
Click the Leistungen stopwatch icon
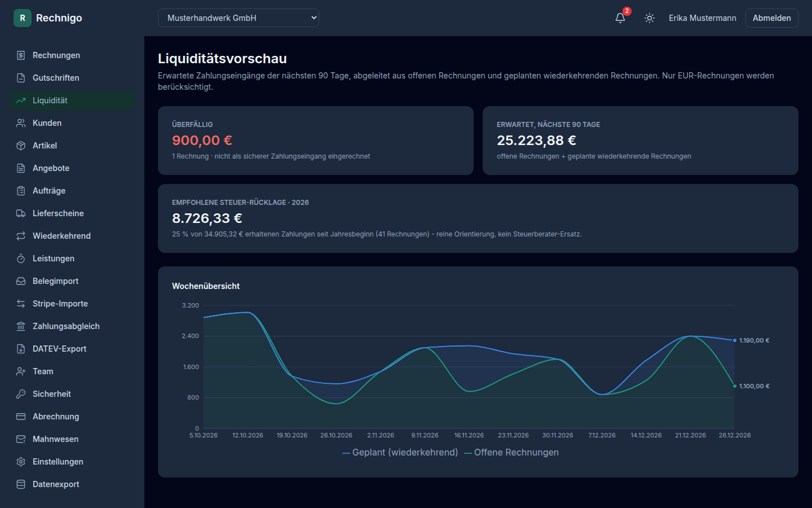pyautogui.click(x=21, y=259)
